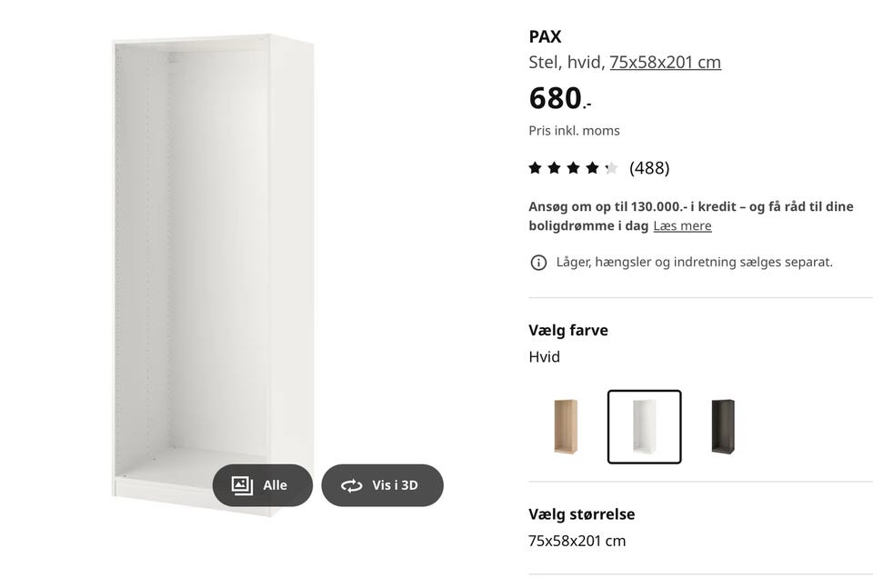Select the white frame color swatch
This screenshot has width=873, height=588.
point(644,426)
